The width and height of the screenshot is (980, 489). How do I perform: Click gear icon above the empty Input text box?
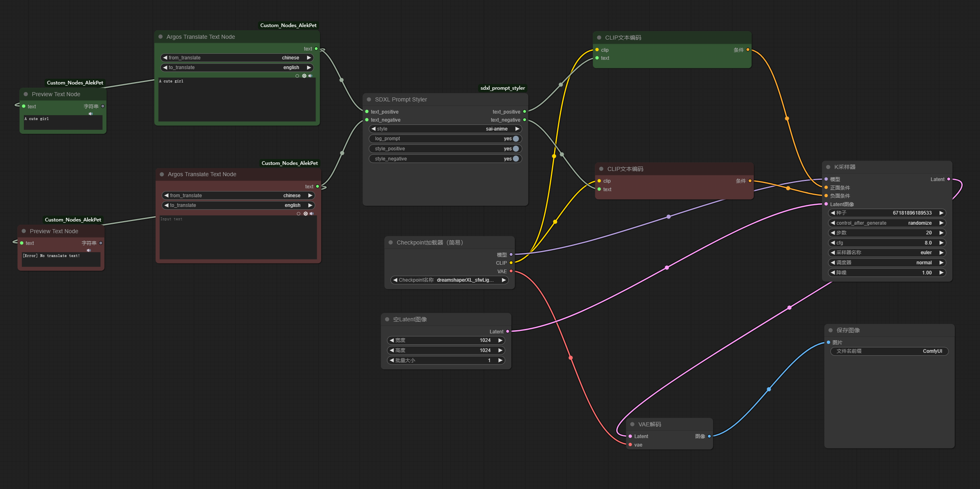tap(306, 214)
